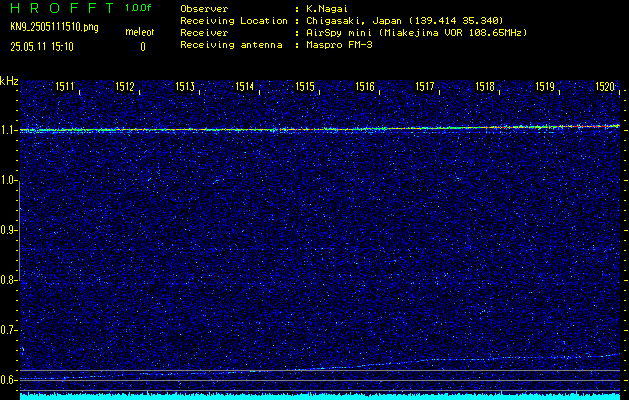Click the Maspro FM-3 antenna text
Image resolution: width=629 pixels, height=400 pixels.
339,45
